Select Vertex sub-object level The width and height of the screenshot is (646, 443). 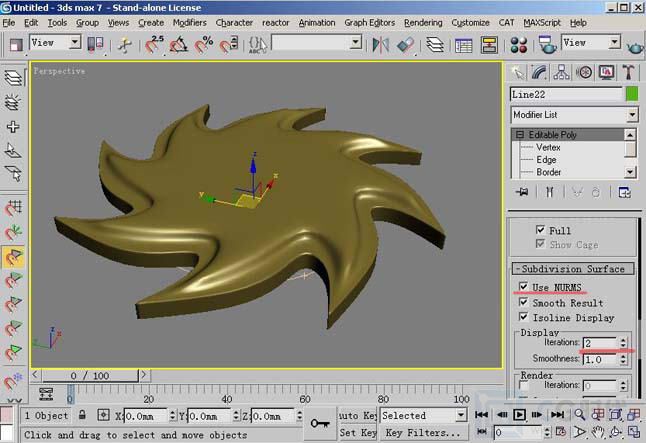[548, 147]
